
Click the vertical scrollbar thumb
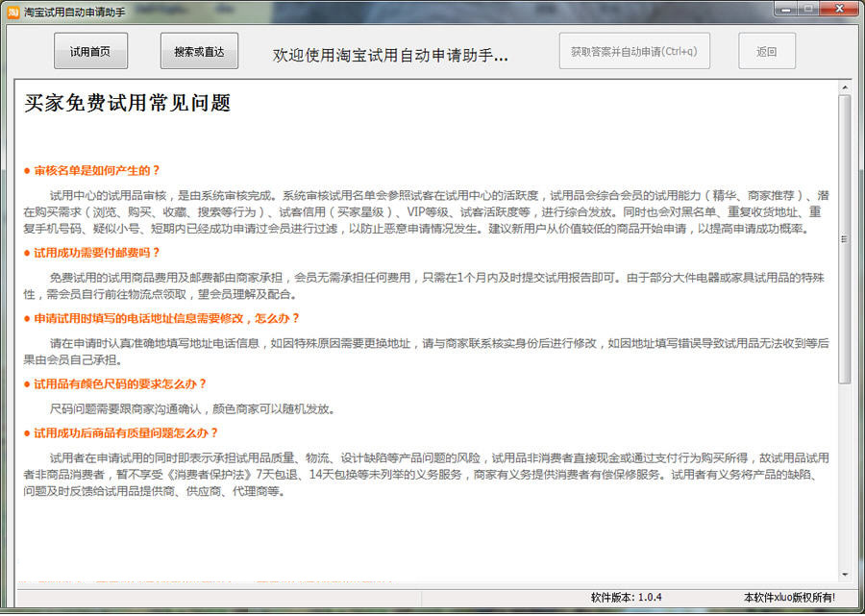click(844, 238)
